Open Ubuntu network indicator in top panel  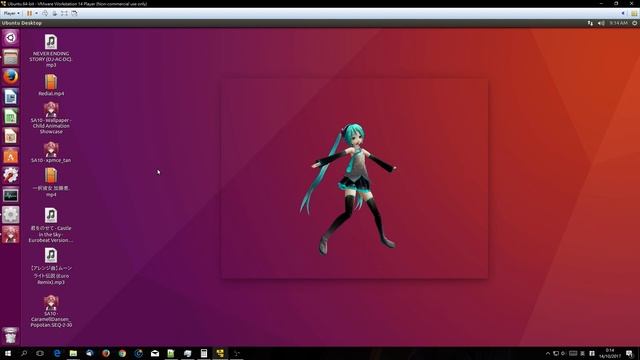point(590,23)
